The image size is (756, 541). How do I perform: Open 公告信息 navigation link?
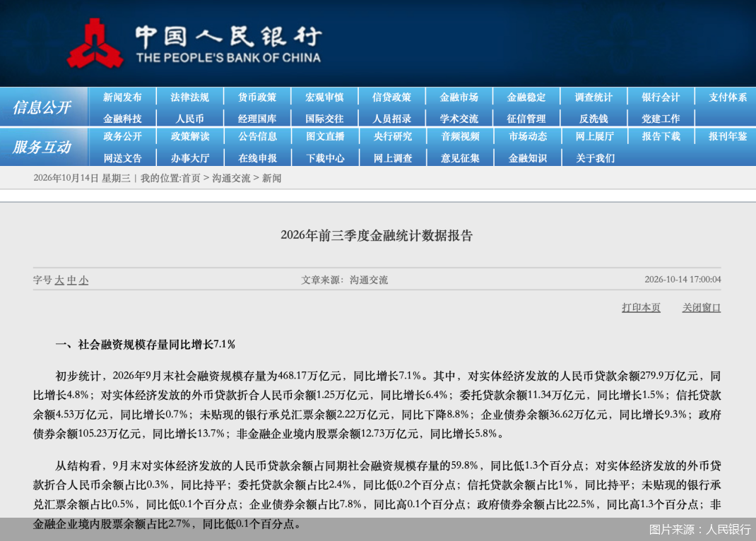coord(257,136)
